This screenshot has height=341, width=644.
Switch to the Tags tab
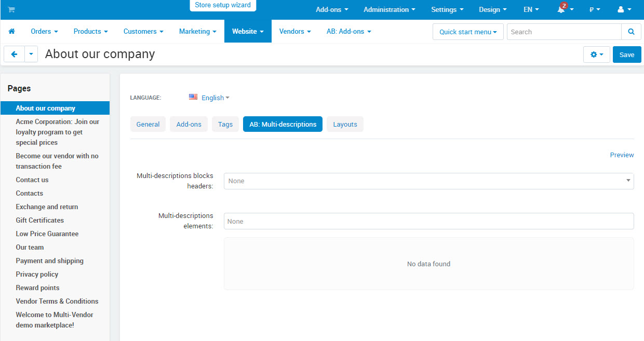tap(225, 124)
